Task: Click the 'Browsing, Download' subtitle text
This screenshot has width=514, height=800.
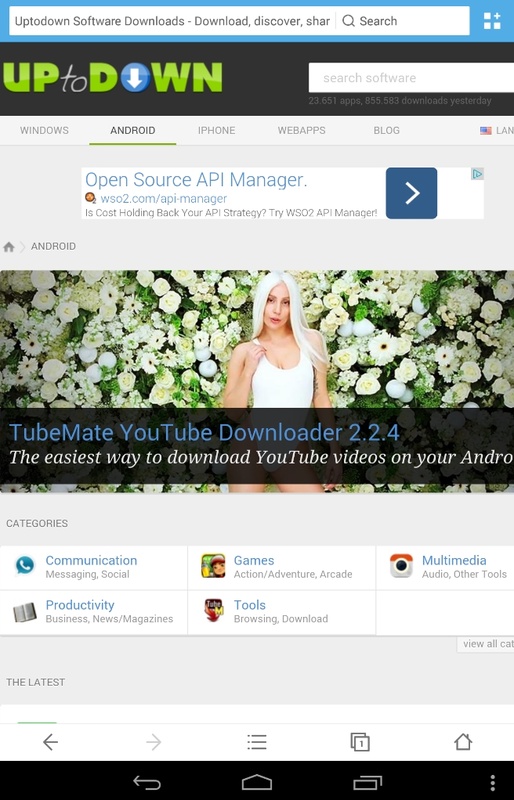Action: pyautogui.click(x=281, y=619)
